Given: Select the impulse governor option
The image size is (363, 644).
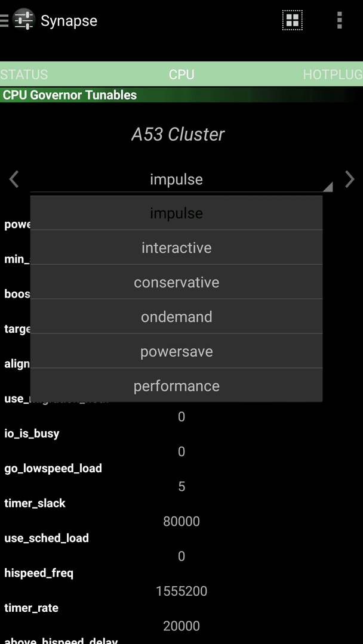Looking at the screenshot, I should point(176,213).
